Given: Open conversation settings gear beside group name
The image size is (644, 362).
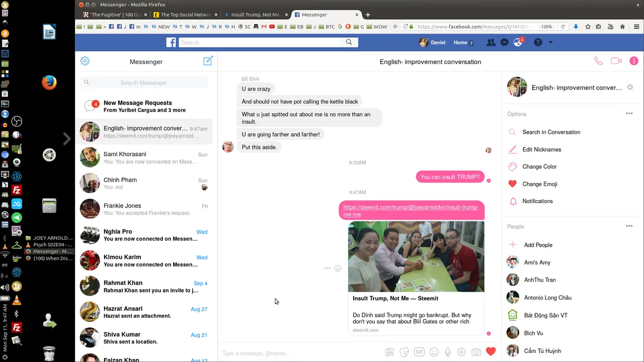Looking at the screenshot, I should (x=630, y=87).
